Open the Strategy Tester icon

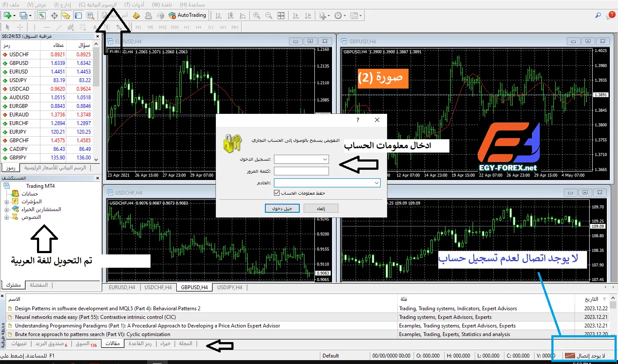click(x=90, y=15)
